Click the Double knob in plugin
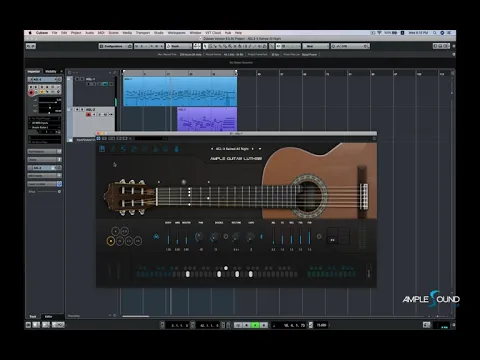The width and height of the screenshot is (480, 360). click(x=215, y=237)
